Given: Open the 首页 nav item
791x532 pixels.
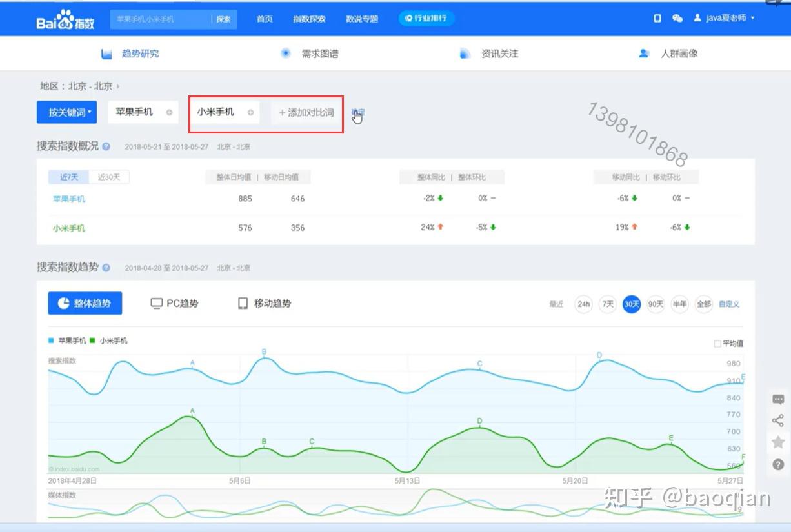Looking at the screenshot, I should pos(265,19).
